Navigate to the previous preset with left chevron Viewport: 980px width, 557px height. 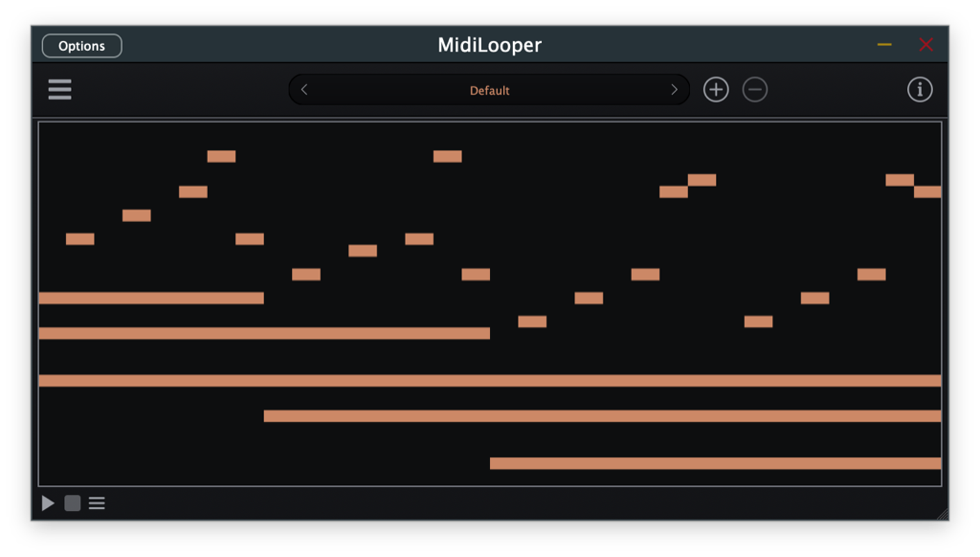[x=304, y=89]
